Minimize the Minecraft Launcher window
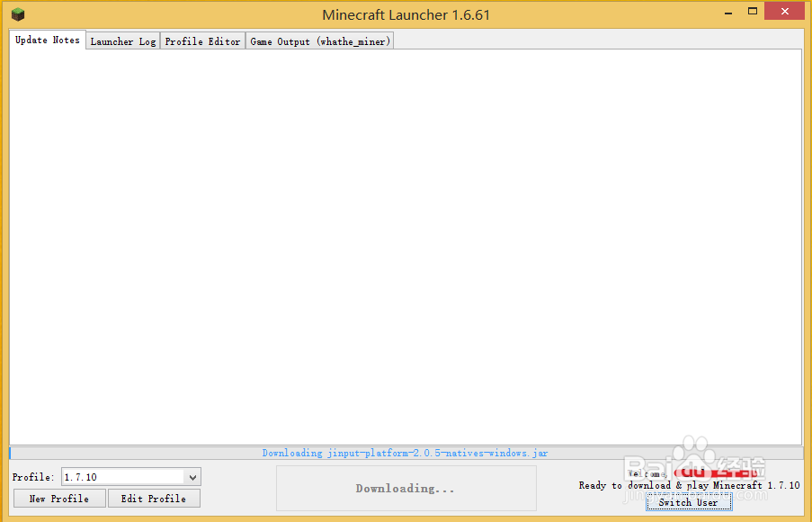The image size is (812, 522). [x=728, y=12]
